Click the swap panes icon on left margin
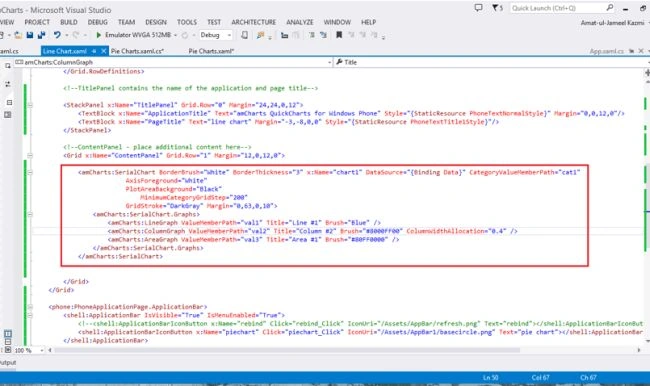The height and width of the screenshot is (386, 650). [8, 84]
